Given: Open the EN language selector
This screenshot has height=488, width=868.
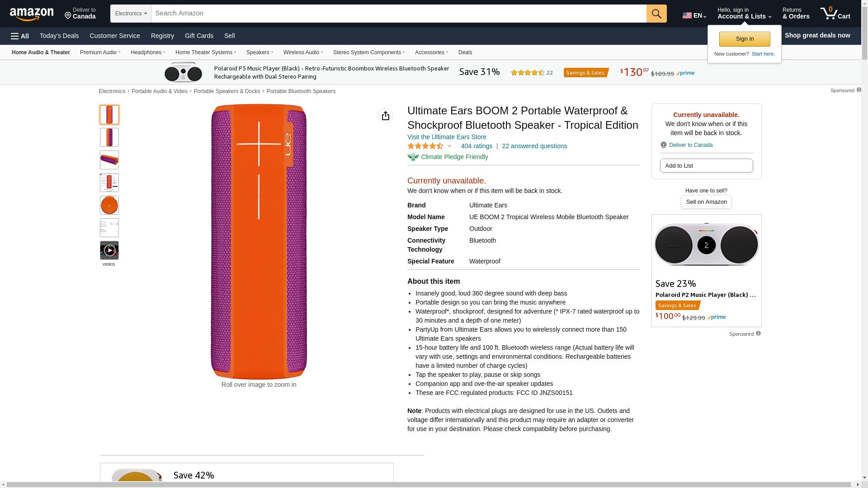Looking at the screenshot, I should tap(694, 15).
